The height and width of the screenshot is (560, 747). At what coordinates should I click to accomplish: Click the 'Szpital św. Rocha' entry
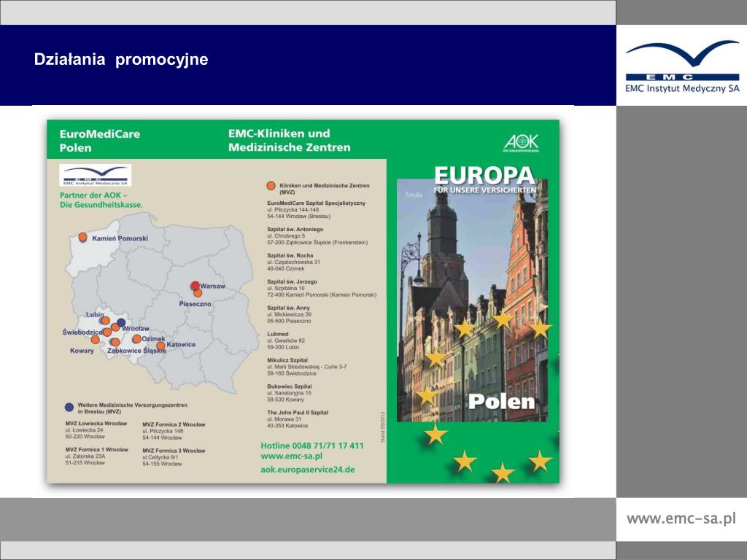293,262
